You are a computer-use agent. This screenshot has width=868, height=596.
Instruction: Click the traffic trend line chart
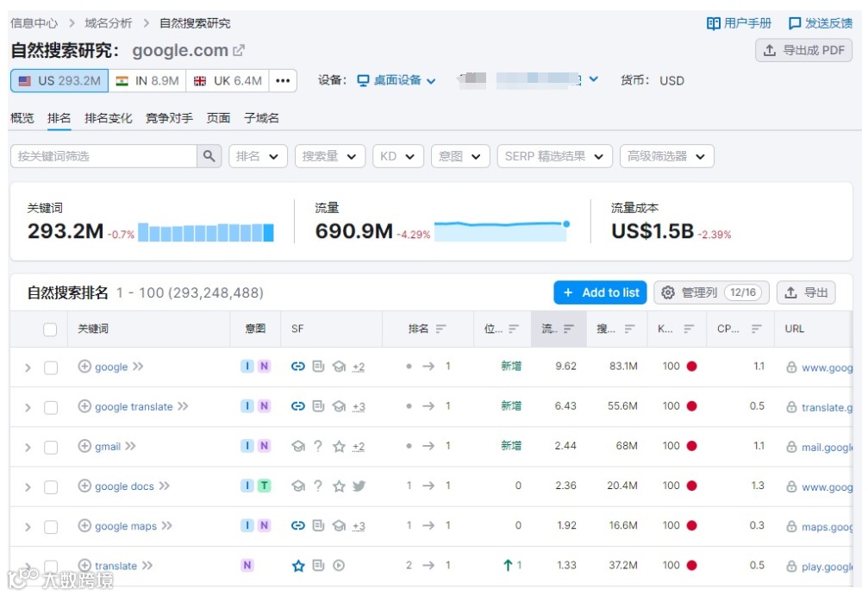pos(502,230)
